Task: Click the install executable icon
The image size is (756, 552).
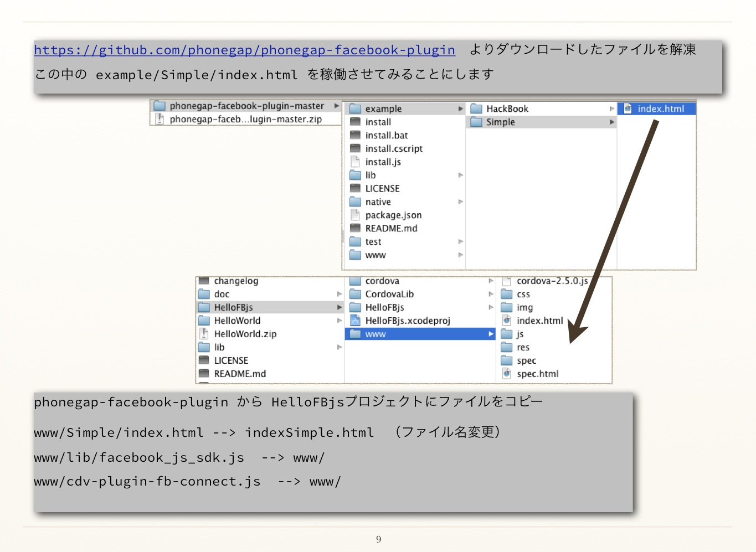Action: coord(356,122)
